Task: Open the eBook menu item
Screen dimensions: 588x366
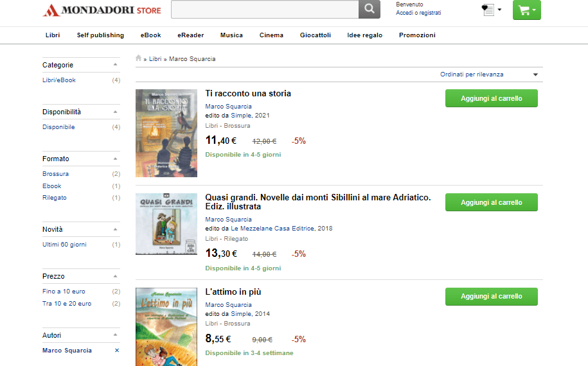Action: click(x=151, y=35)
